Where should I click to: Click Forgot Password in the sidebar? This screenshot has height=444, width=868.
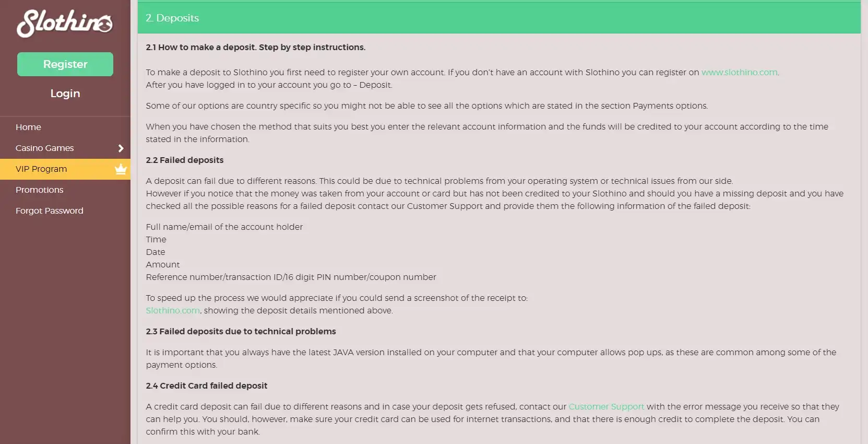coord(50,211)
